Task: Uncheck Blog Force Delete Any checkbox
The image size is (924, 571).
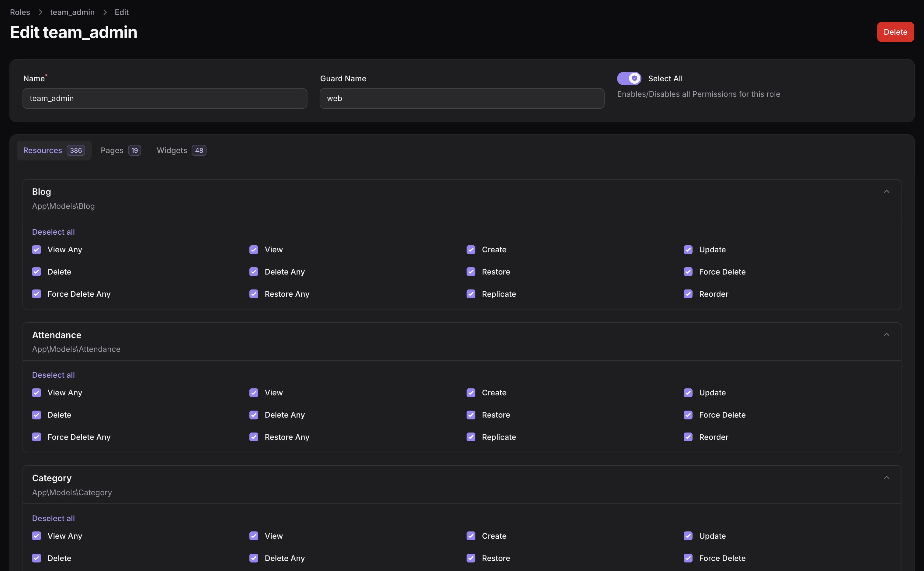Action: click(36, 294)
